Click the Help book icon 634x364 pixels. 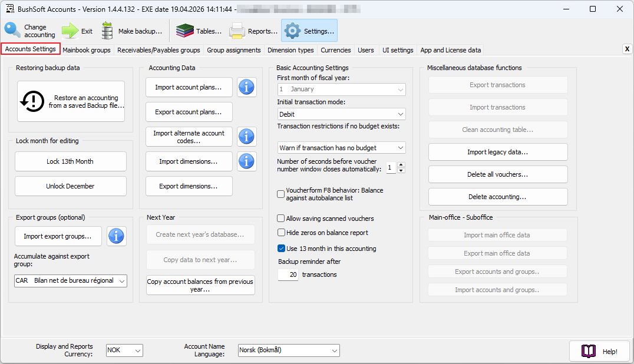(588, 351)
